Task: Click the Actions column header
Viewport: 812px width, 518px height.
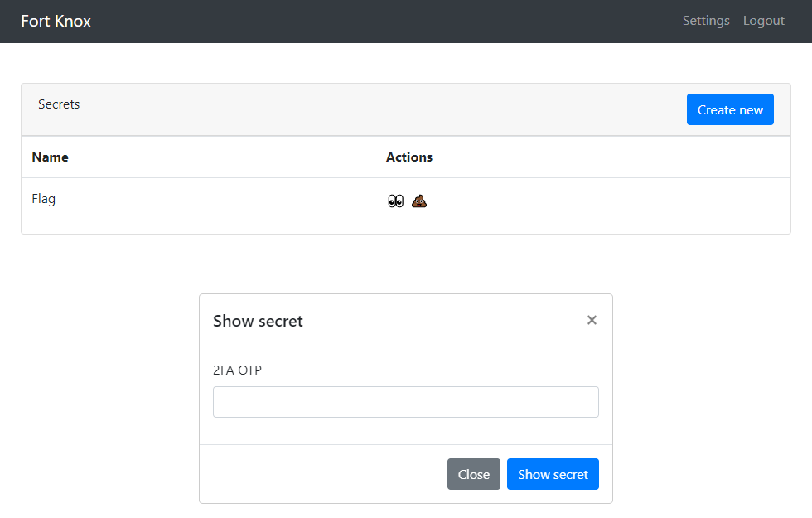Action: [409, 157]
